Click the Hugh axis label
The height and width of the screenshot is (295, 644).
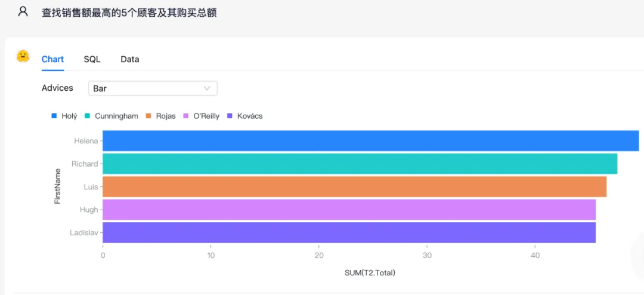click(x=89, y=210)
